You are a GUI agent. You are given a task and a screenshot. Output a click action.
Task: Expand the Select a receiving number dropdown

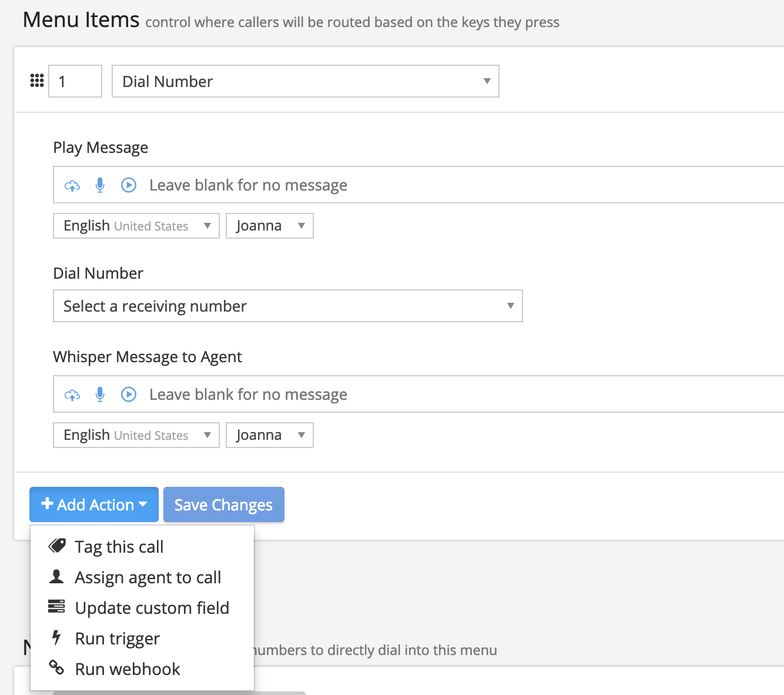pyautogui.click(x=287, y=306)
